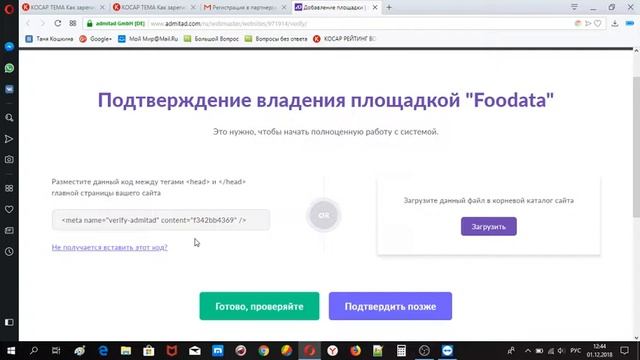The width and height of the screenshot is (640, 360).
Task: Click the scrollbar down arrow
Action: [x=636, y=338]
